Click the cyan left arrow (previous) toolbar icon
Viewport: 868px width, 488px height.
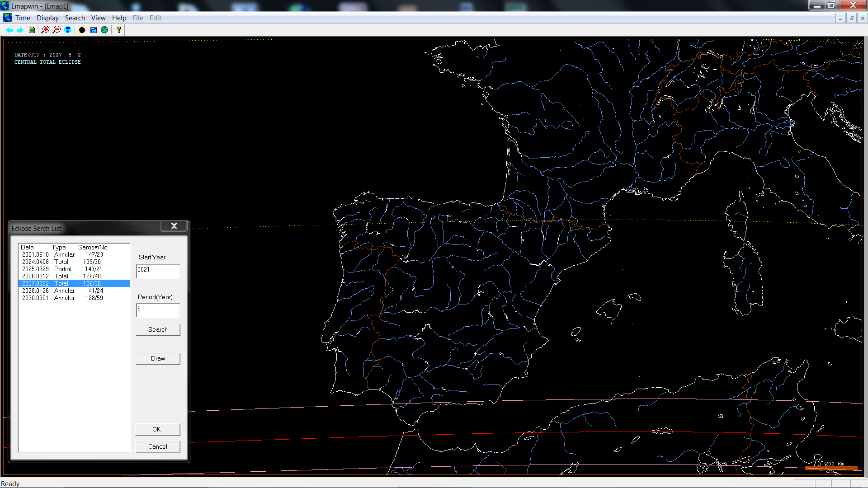pos(9,30)
